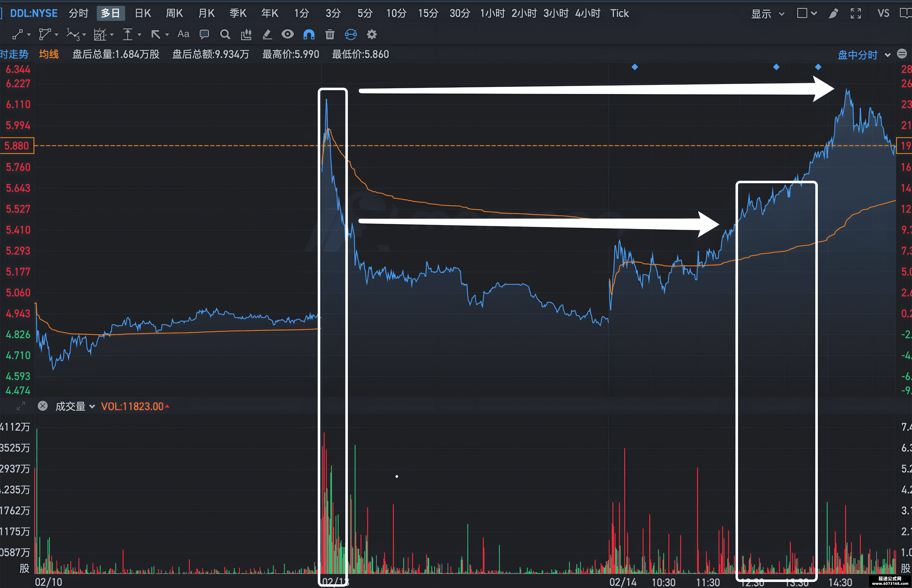This screenshot has height=588, width=912.
Task: Select the magnet snap tool icon
Action: coord(309,35)
